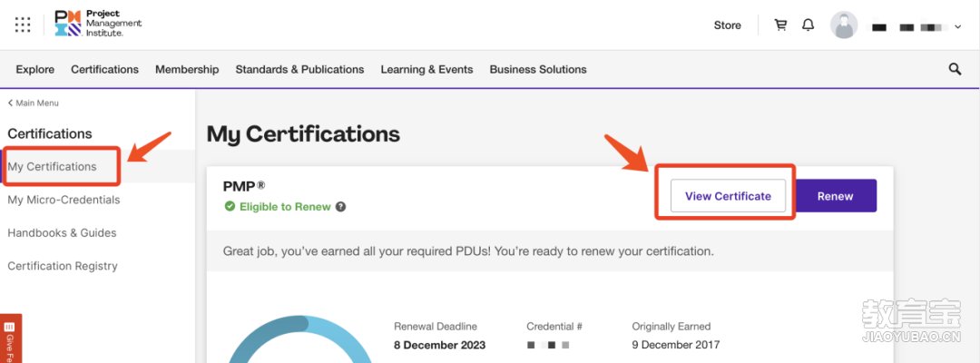The image size is (980, 363).
Task: Click help icon next to Eligible to Renew
Action: tap(340, 207)
